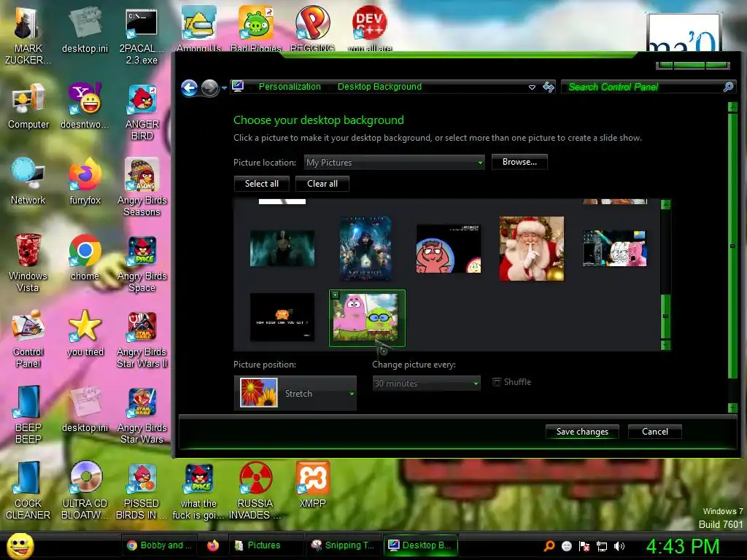Click the Action Center flag tray icon
This screenshot has height=560, width=747.
pyautogui.click(x=584, y=546)
